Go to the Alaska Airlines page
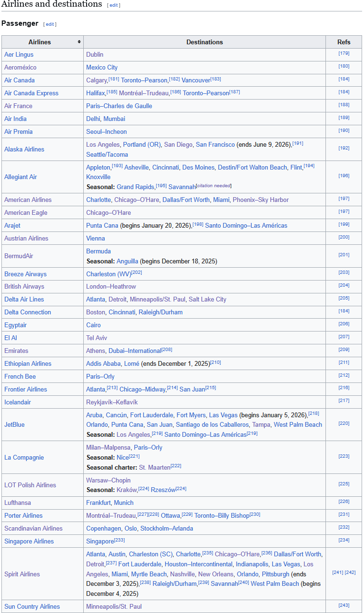The width and height of the screenshot is (364, 613). (x=24, y=150)
